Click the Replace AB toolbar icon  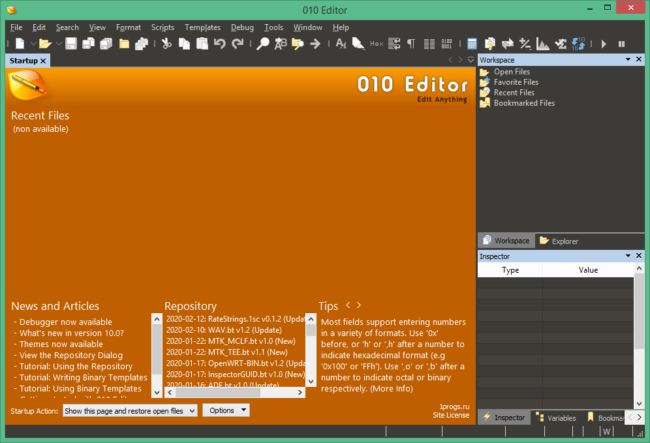click(x=281, y=44)
